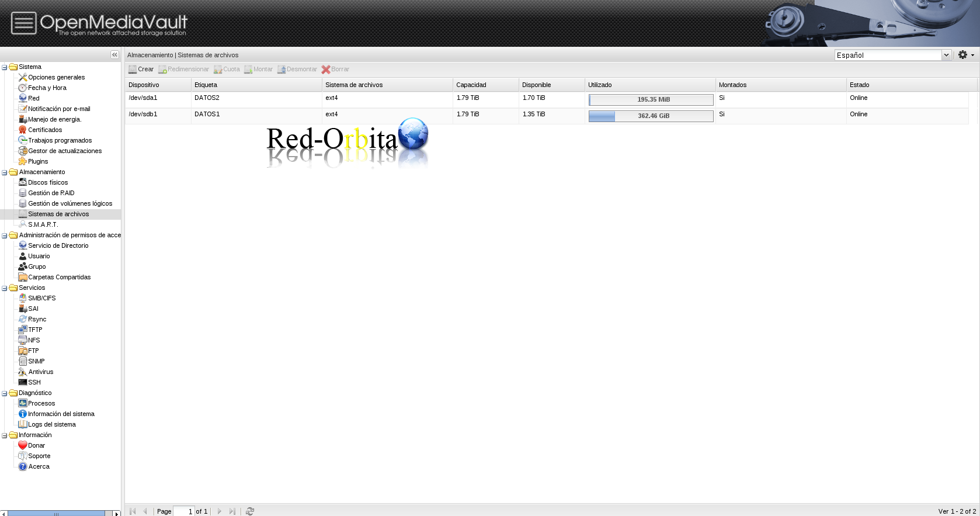Open the SSH service entry
The height and width of the screenshot is (516, 980).
click(x=34, y=382)
